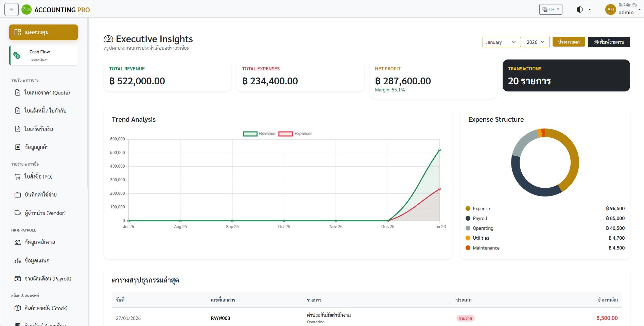644x326 pixels.
Task: Click the พิมพ์รายงาน print report button
Action: click(609, 42)
